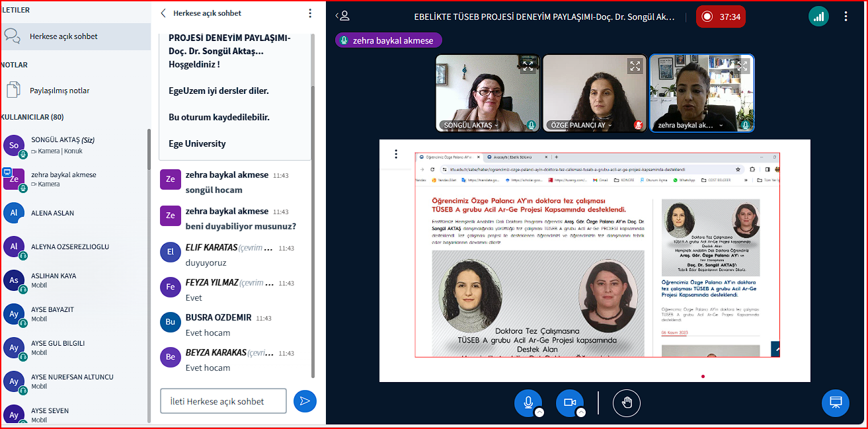Mute your microphone

coord(528,403)
